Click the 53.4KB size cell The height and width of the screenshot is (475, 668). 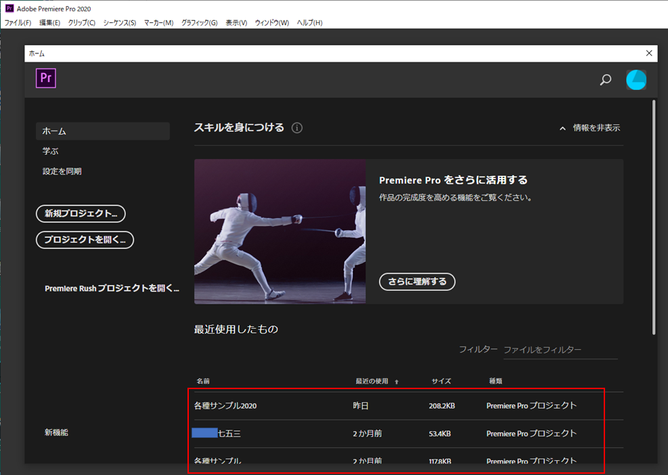(440, 434)
